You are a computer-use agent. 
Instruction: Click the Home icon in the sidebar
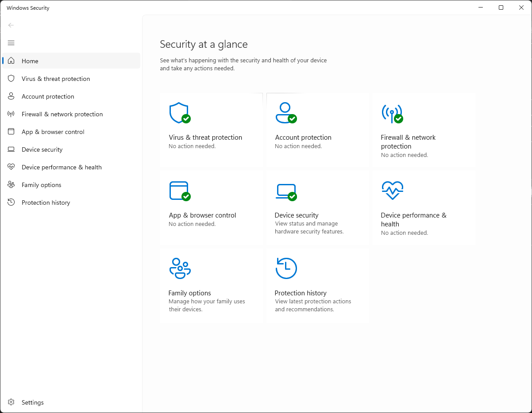tap(12, 61)
